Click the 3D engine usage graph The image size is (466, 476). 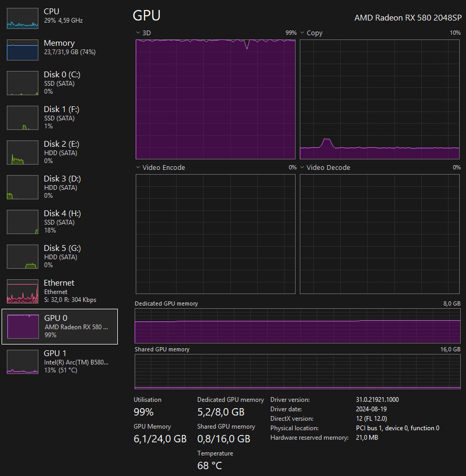(x=216, y=99)
